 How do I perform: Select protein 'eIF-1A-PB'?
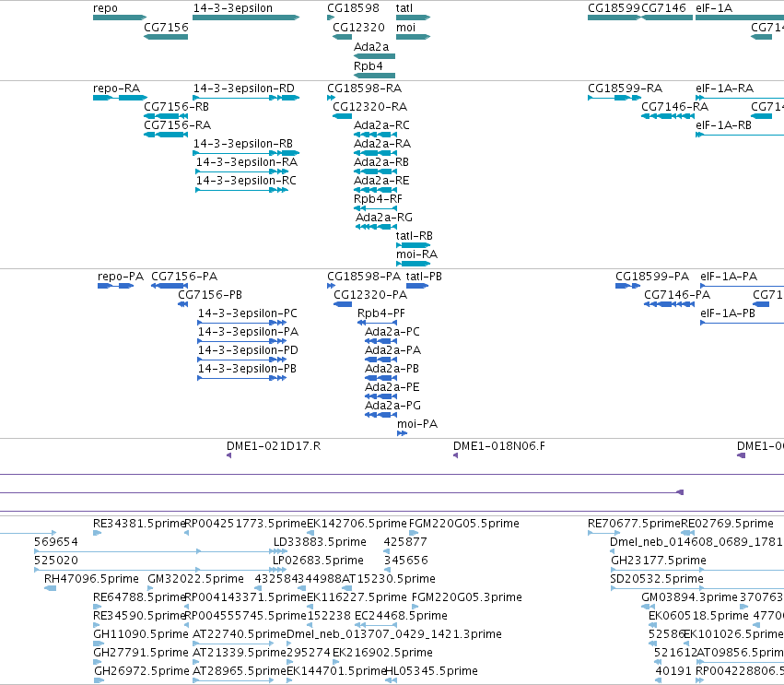click(x=728, y=313)
